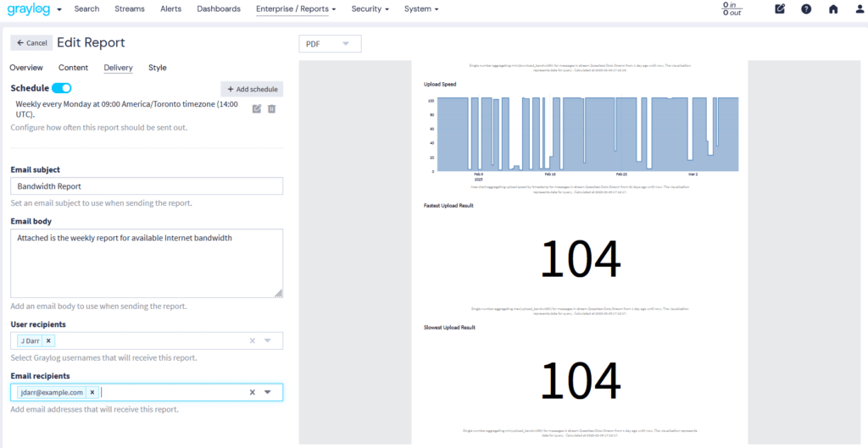868x448 pixels.
Task: Delete the weekly schedule via trash icon
Action: [x=272, y=108]
